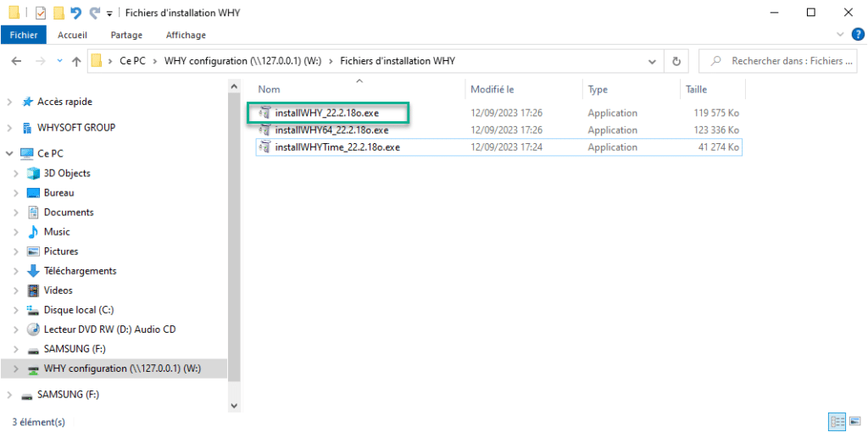
Task: Open installWHY_22.2.18o.exe file
Action: point(327,113)
